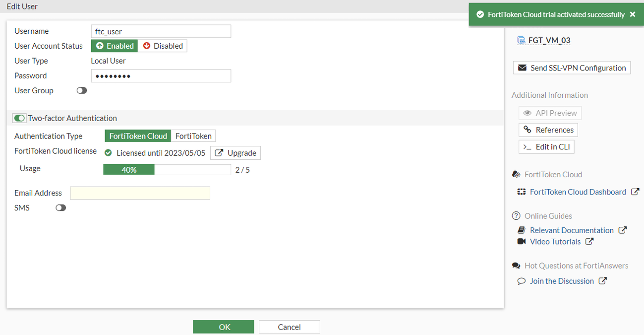The image size is (644, 335).
Task: Click the FortiToken Cloud Dashboard grid icon
Action: 522,192
